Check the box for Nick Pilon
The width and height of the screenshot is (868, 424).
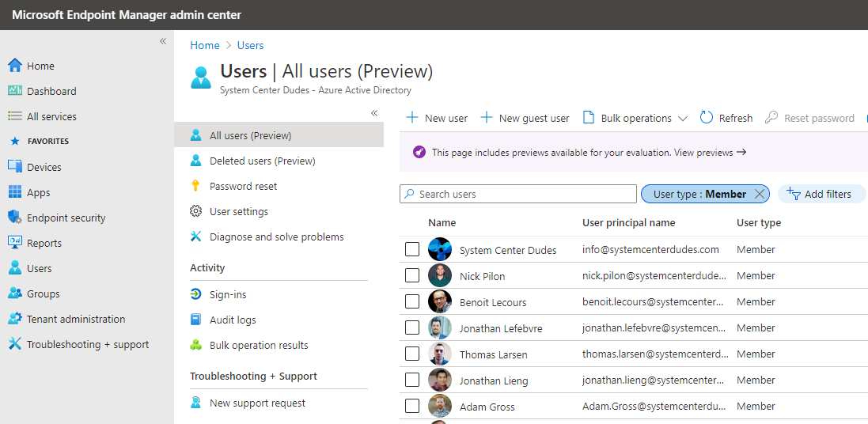(412, 275)
